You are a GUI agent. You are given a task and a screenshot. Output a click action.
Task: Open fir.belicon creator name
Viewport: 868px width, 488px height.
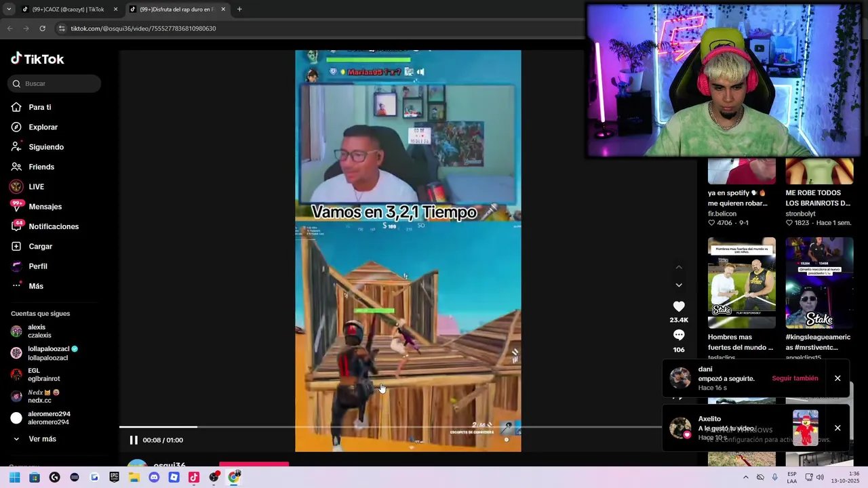click(722, 213)
